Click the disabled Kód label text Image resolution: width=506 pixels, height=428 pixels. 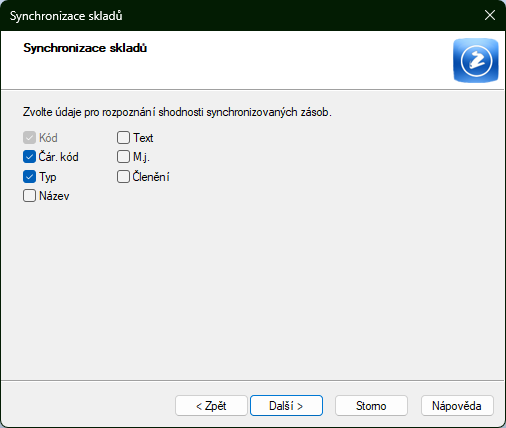pyautogui.click(x=48, y=137)
